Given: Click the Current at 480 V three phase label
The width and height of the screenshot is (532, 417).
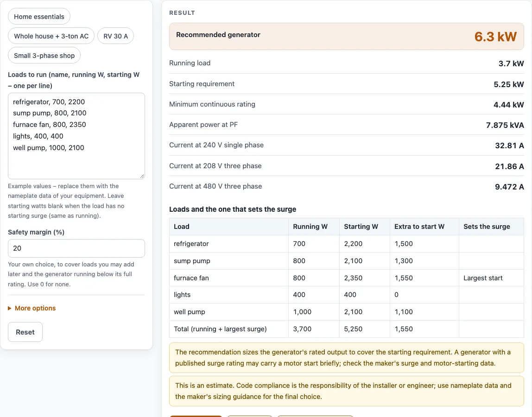Looking at the screenshot, I should (215, 186).
